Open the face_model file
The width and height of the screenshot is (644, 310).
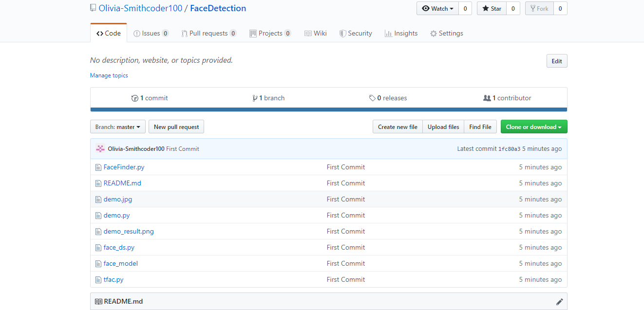point(121,263)
